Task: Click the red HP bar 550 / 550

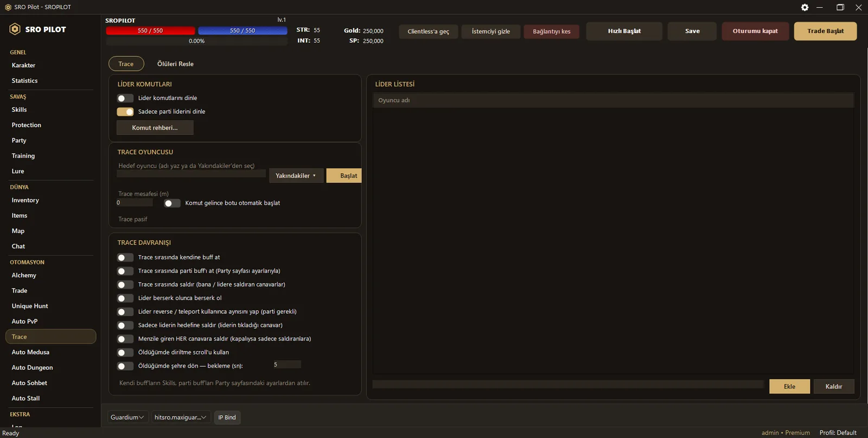Action: click(x=150, y=31)
